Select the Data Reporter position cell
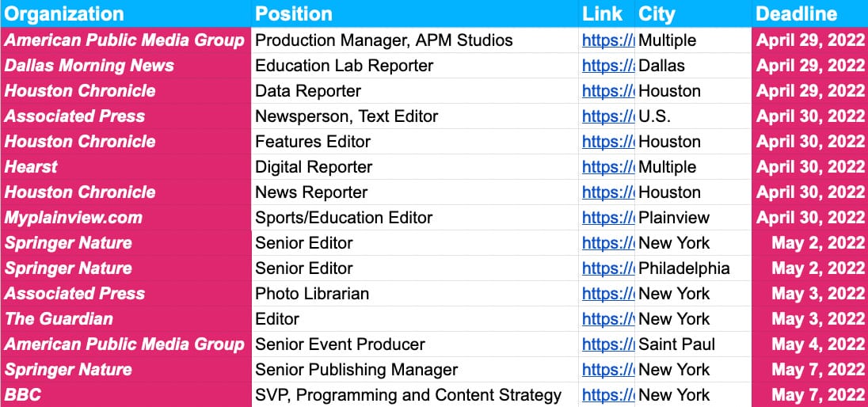This screenshot has height=407, width=868. tap(308, 91)
